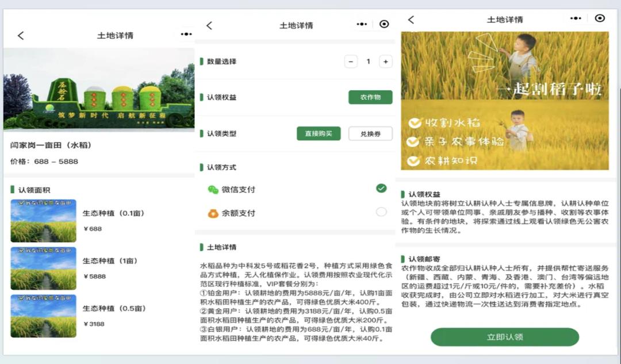The image size is (621, 364).
Task: Go back using left panel's back arrow
Action: 21,36
